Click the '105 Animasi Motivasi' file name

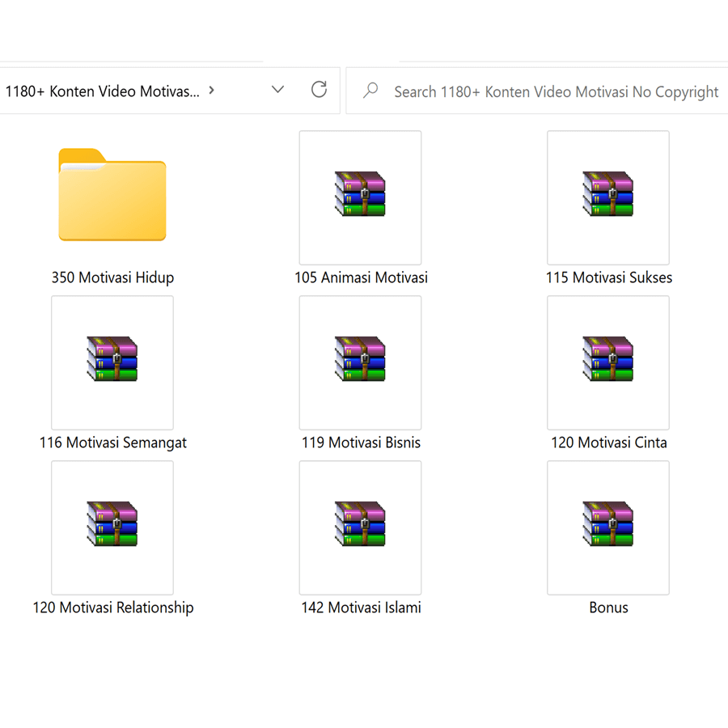click(362, 277)
